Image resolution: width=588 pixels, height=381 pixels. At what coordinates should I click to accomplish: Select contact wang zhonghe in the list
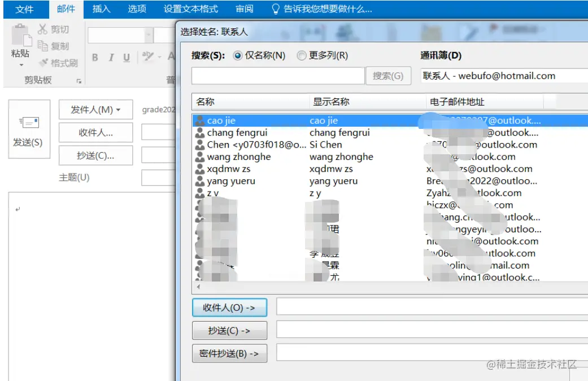[237, 157]
